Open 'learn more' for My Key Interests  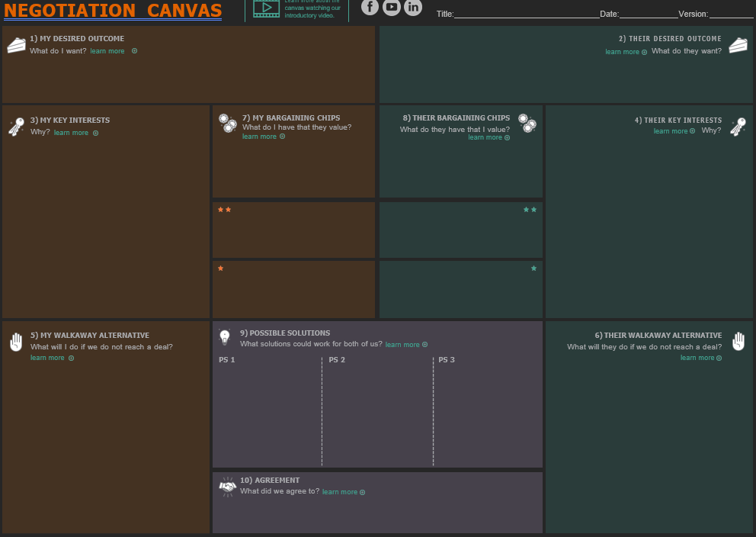(x=71, y=133)
